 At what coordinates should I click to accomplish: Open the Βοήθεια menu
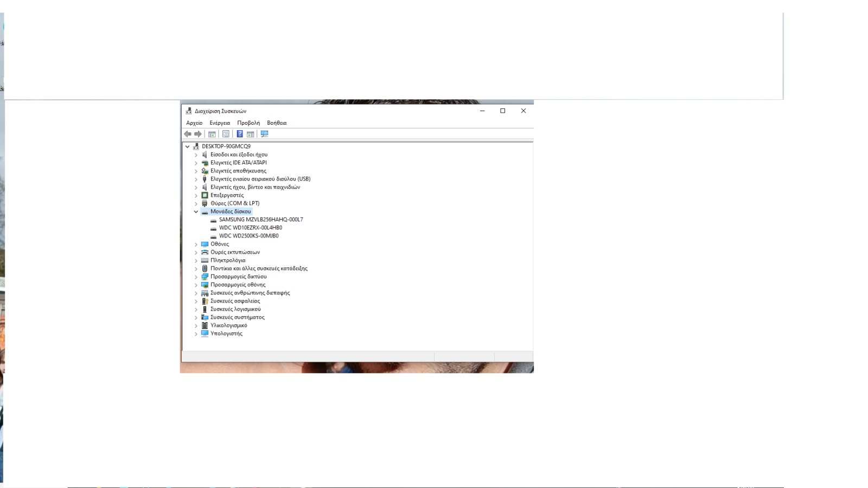tap(277, 123)
